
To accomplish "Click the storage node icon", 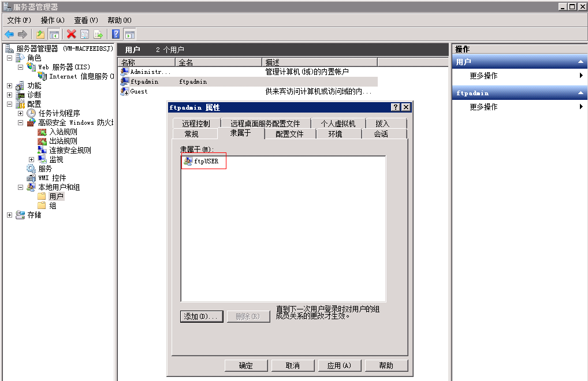I will (21, 215).
